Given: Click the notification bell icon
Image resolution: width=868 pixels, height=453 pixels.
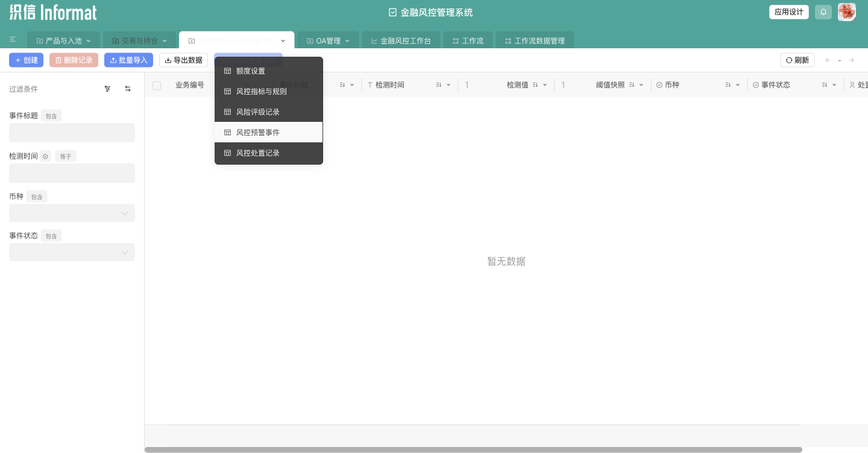Looking at the screenshot, I should coord(823,12).
